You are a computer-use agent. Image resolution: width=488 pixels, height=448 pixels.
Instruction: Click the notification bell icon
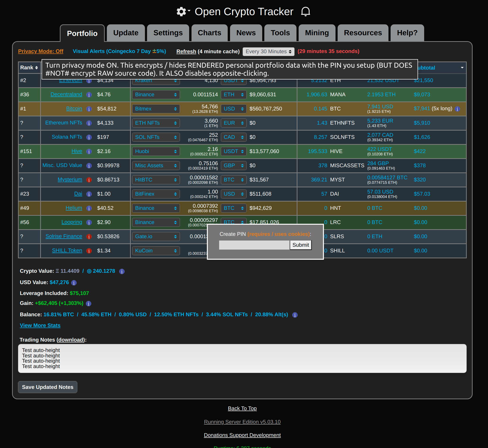(305, 11)
